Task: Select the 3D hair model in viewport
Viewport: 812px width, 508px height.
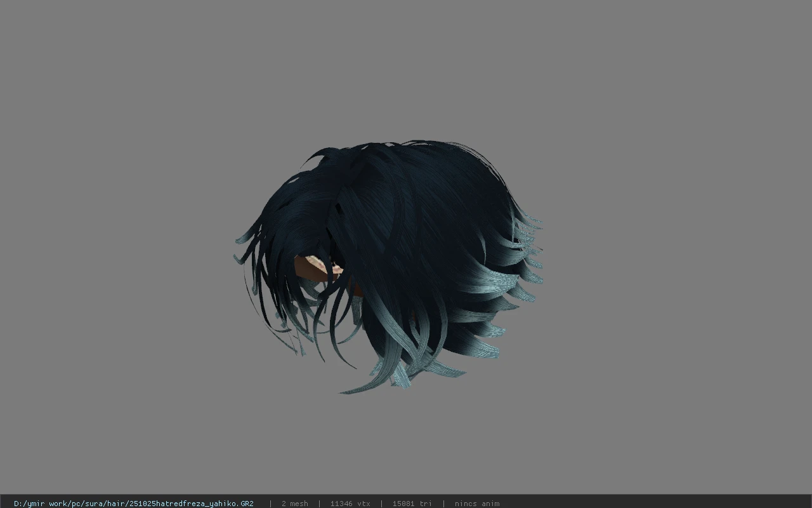Action: click(x=388, y=267)
